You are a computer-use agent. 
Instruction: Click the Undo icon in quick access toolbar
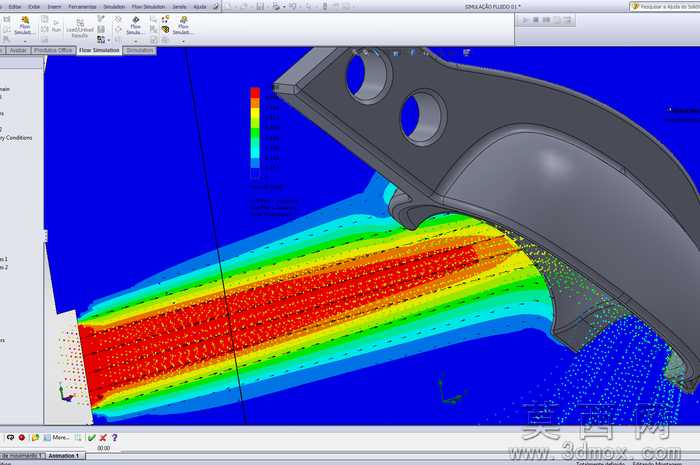click(293, 7)
